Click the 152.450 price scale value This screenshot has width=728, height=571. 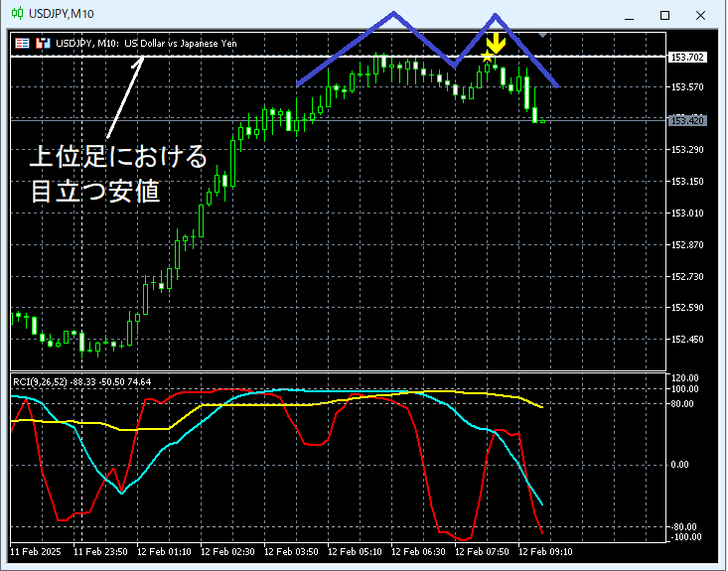tap(687, 340)
